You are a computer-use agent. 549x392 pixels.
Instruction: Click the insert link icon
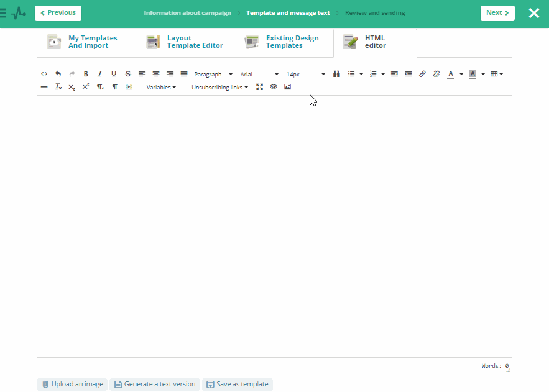click(x=422, y=74)
